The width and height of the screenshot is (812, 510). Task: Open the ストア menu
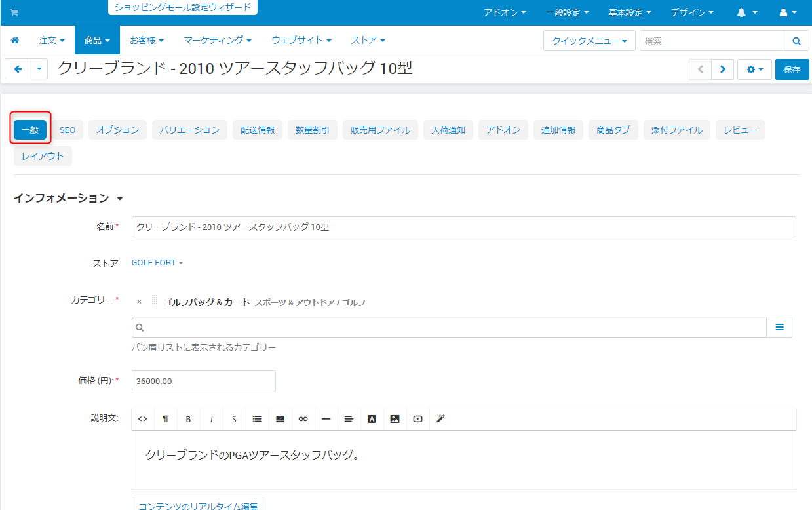click(x=368, y=40)
